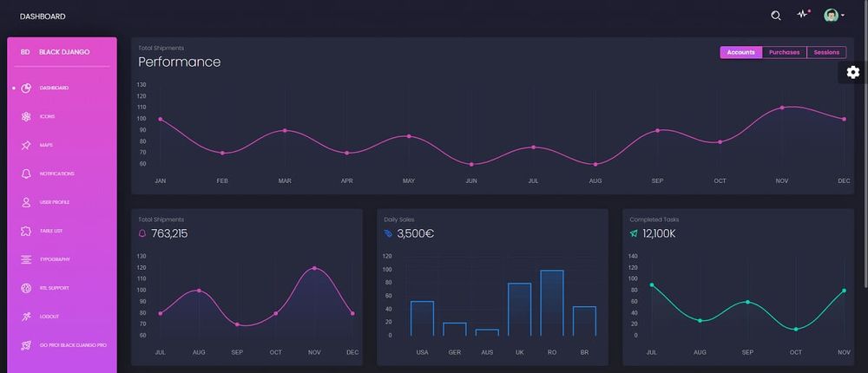This screenshot has width=868, height=373.
Task: Switch chart to Purchases view
Action: click(x=784, y=52)
